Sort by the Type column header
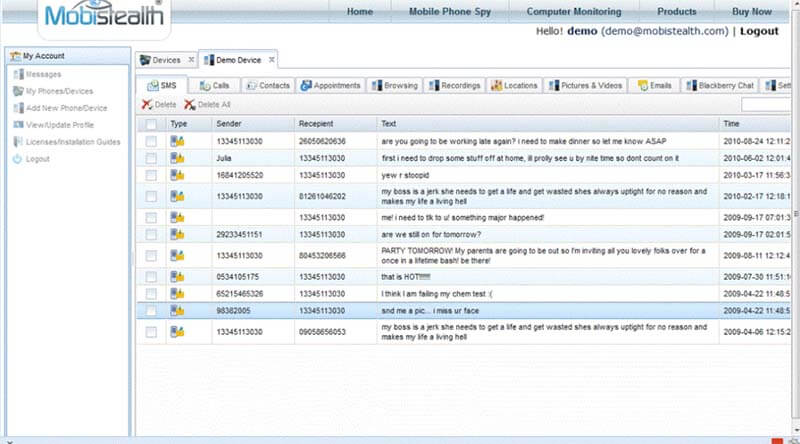Screen dimensions: 800x444 [189, 124]
